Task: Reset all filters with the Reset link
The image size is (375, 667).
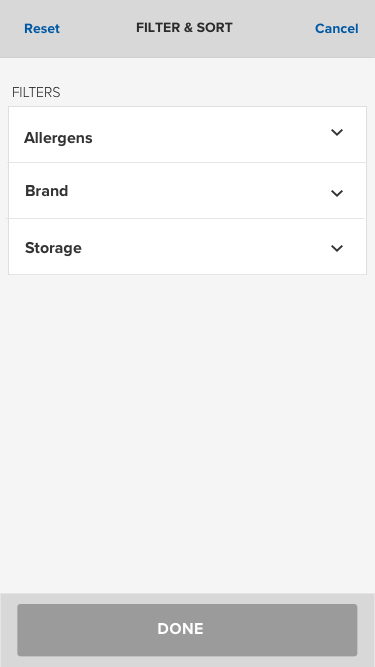Action: pos(42,29)
